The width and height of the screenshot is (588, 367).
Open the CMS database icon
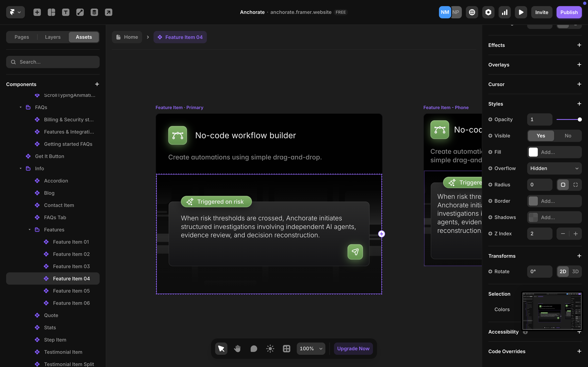tap(94, 12)
